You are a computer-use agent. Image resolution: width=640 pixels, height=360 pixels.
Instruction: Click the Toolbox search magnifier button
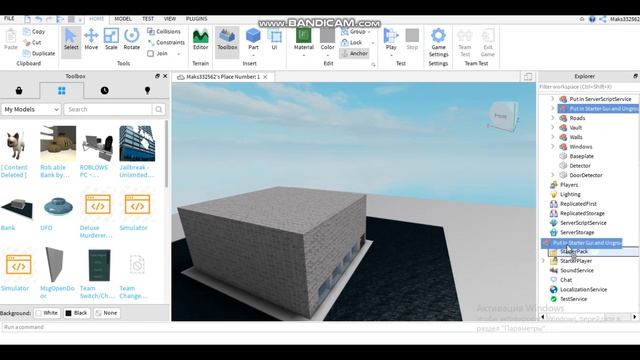point(158,109)
